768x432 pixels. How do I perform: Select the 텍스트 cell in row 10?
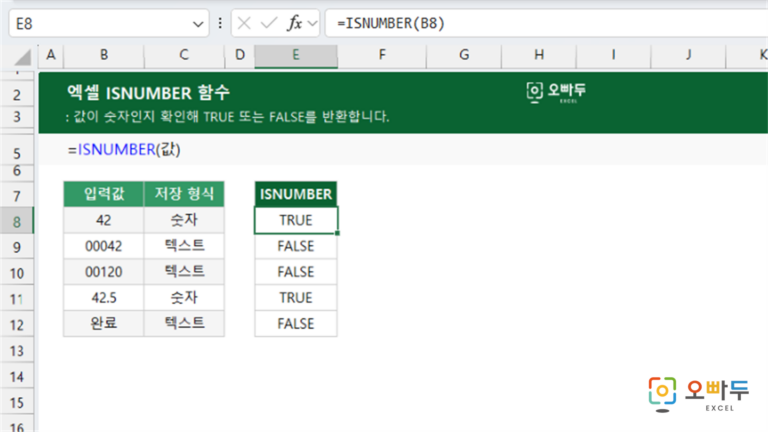click(x=184, y=272)
